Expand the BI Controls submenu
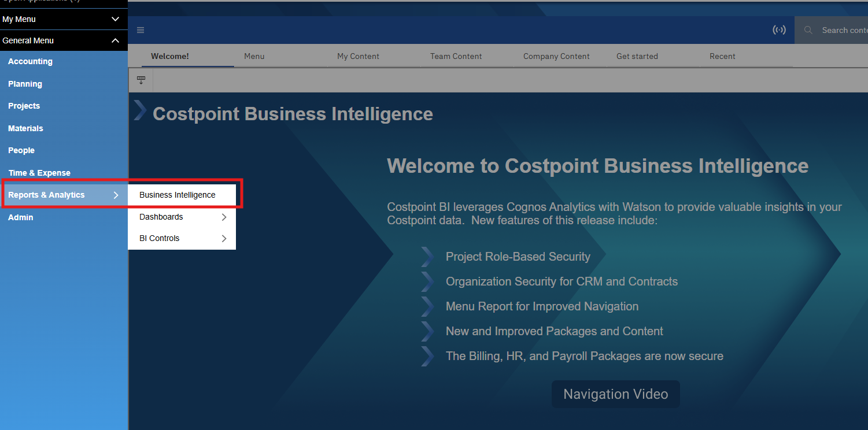The height and width of the screenshot is (430, 868). (x=224, y=238)
